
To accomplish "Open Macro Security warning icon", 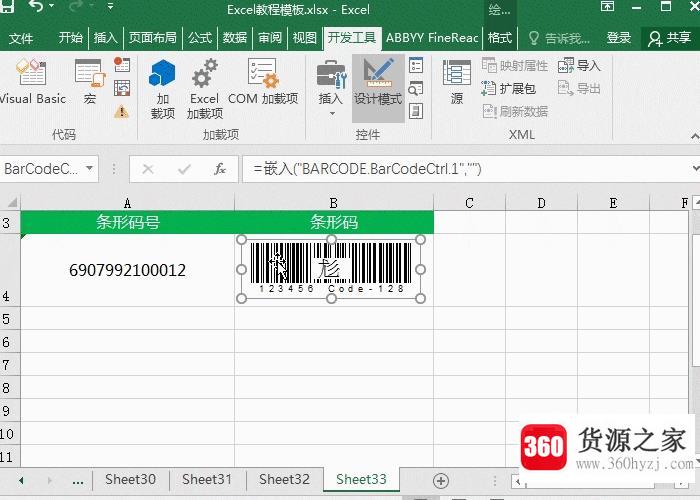I will pyautogui.click(x=121, y=111).
